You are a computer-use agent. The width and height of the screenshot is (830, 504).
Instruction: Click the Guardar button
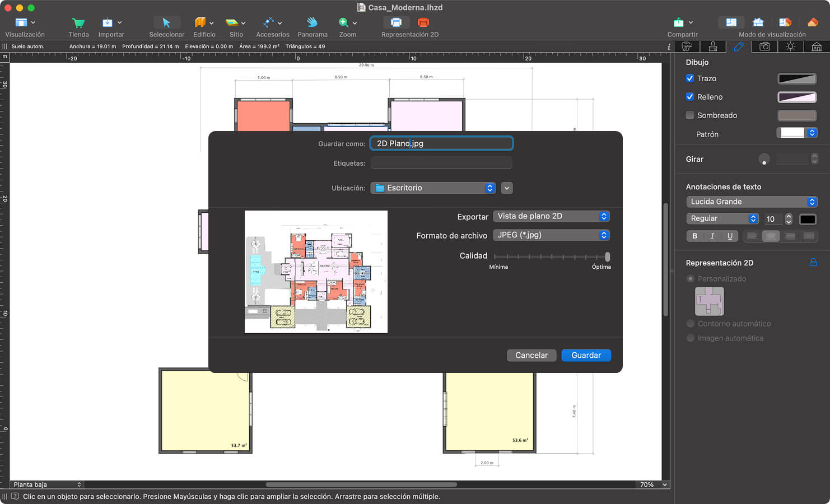[586, 356]
